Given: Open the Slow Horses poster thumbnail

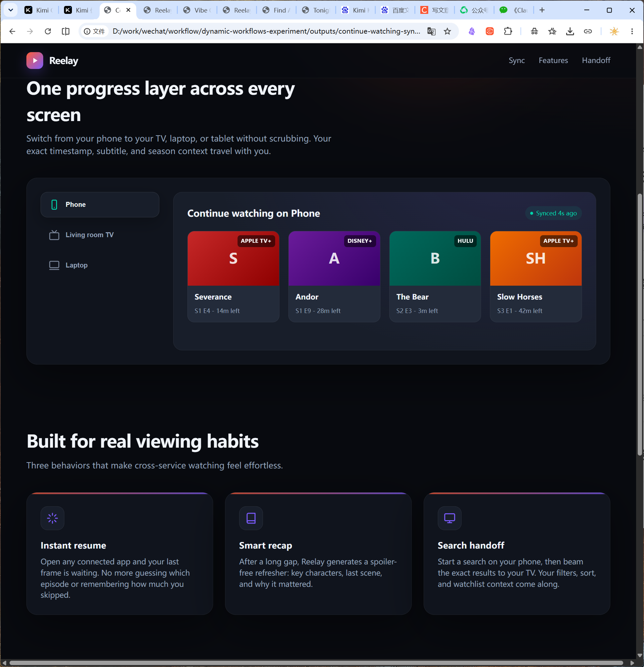Looking at the screenshot, I should [536, 258].
